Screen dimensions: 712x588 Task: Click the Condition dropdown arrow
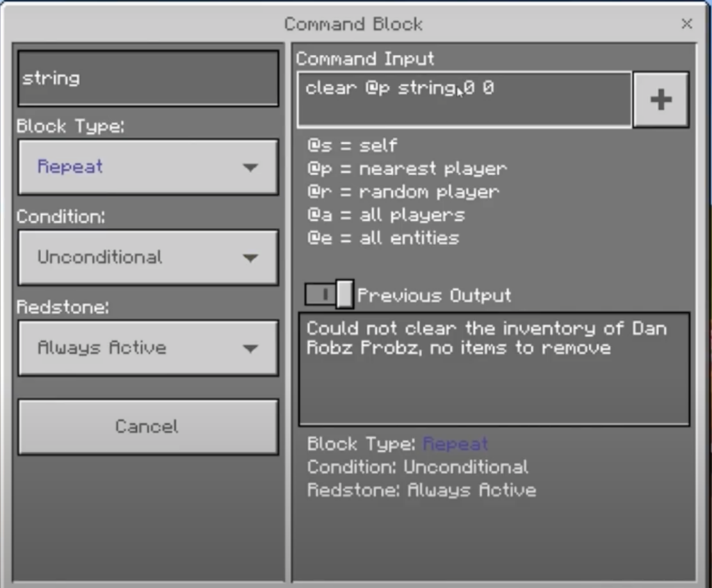point(250,257)
